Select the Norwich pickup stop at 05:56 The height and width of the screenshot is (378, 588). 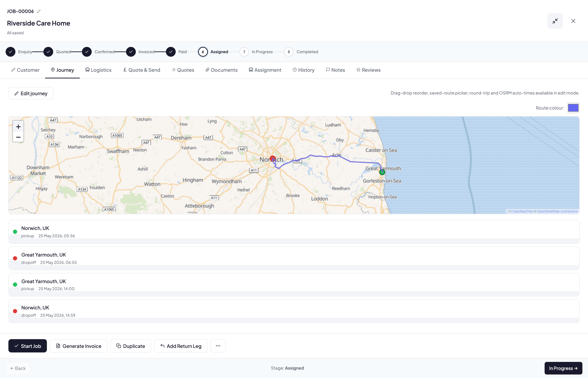pyautogui.click(x=294, y=232)
